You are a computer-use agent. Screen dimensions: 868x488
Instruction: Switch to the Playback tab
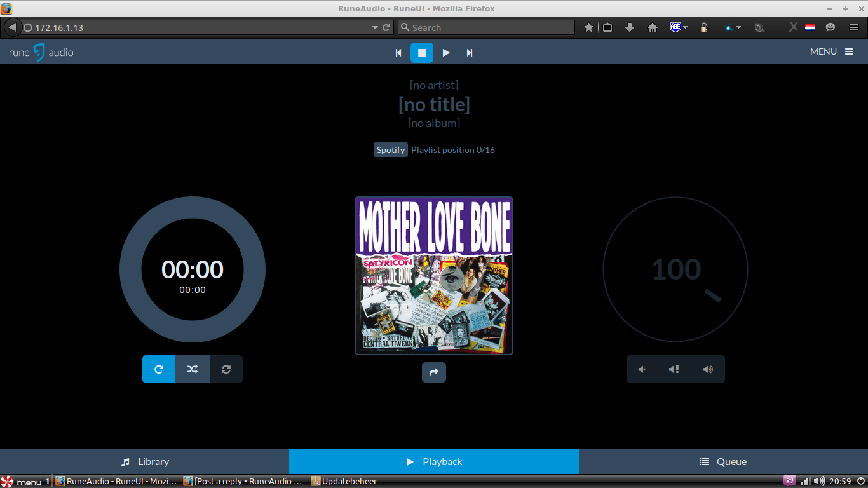[x=434, y=461]
